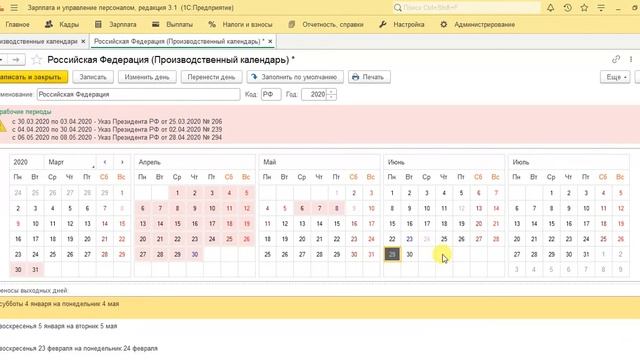This screenshot has width=640, height=360.
Task: Open Зарплата section
Action: pyautogui.click(x=116, y=24)
